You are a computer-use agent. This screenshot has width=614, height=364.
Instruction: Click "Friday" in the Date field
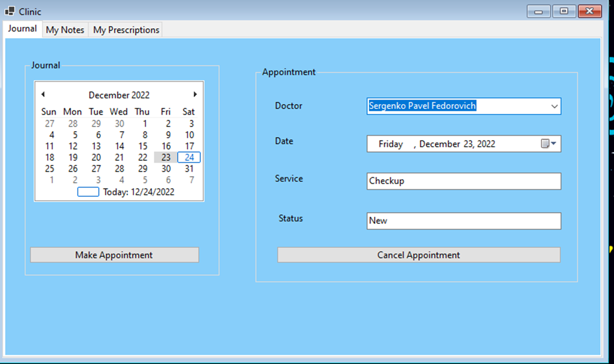[390, 144]
